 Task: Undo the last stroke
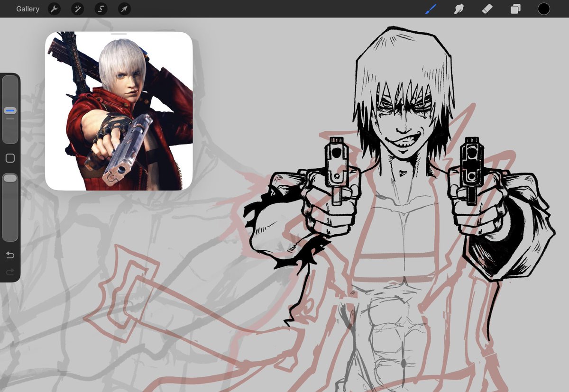pos(10,255)
